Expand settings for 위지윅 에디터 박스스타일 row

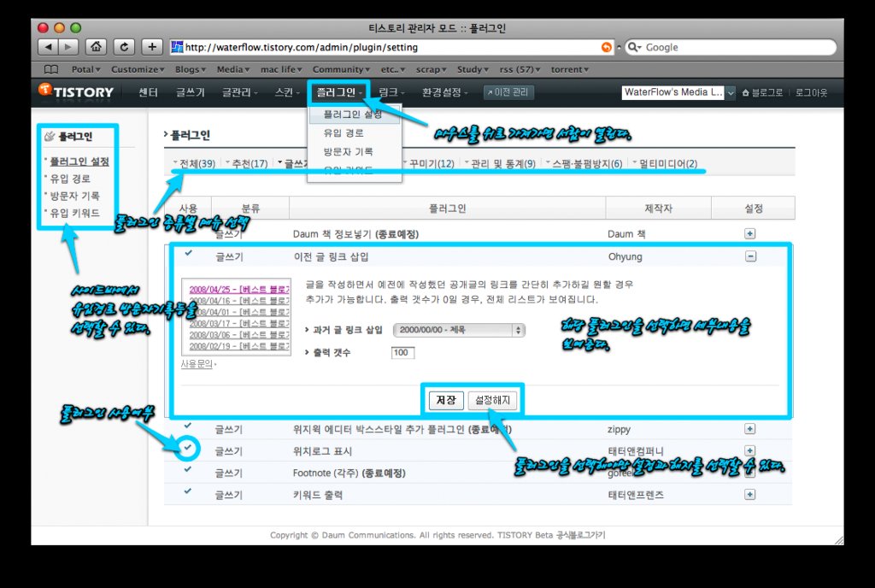(x=750, y=428)
